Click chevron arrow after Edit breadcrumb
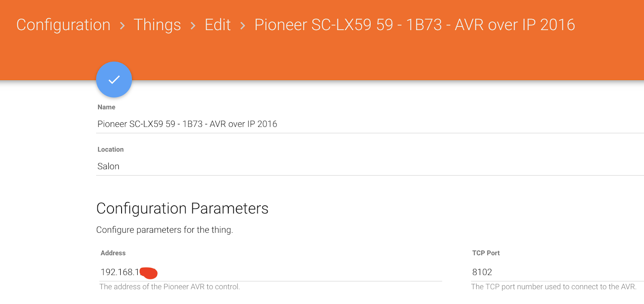 (x=243, y=26)
